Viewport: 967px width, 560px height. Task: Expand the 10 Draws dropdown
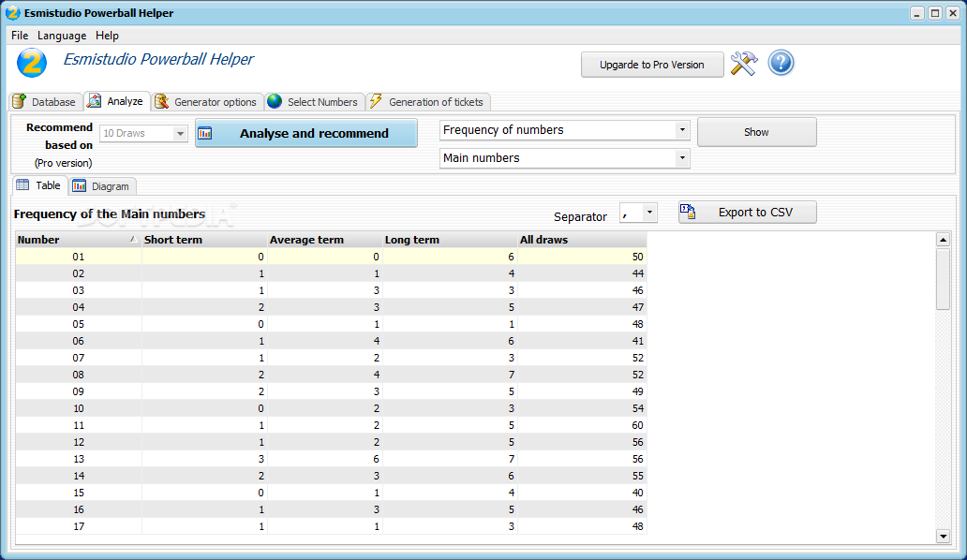click(x=180, y=133)
